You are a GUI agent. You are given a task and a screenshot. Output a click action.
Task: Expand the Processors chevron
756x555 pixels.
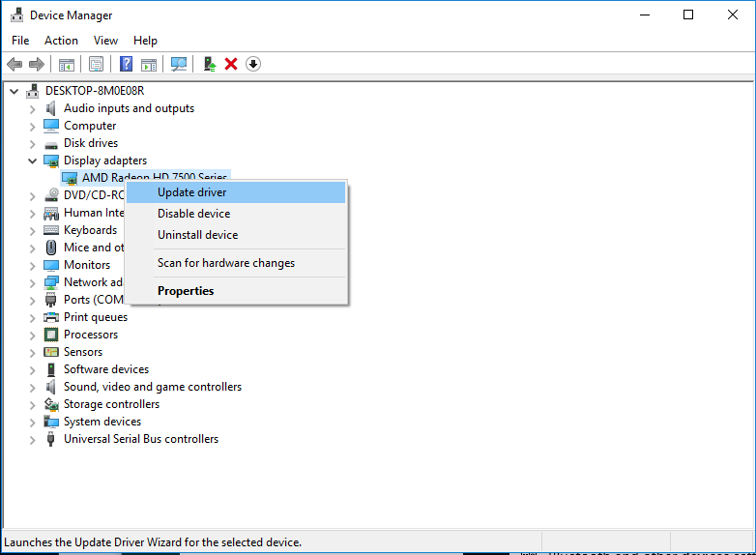pos(32,336)
